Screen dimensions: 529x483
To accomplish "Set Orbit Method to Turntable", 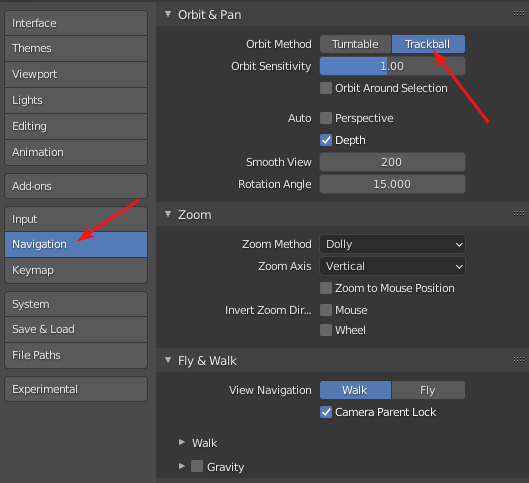I will [356, 44].
